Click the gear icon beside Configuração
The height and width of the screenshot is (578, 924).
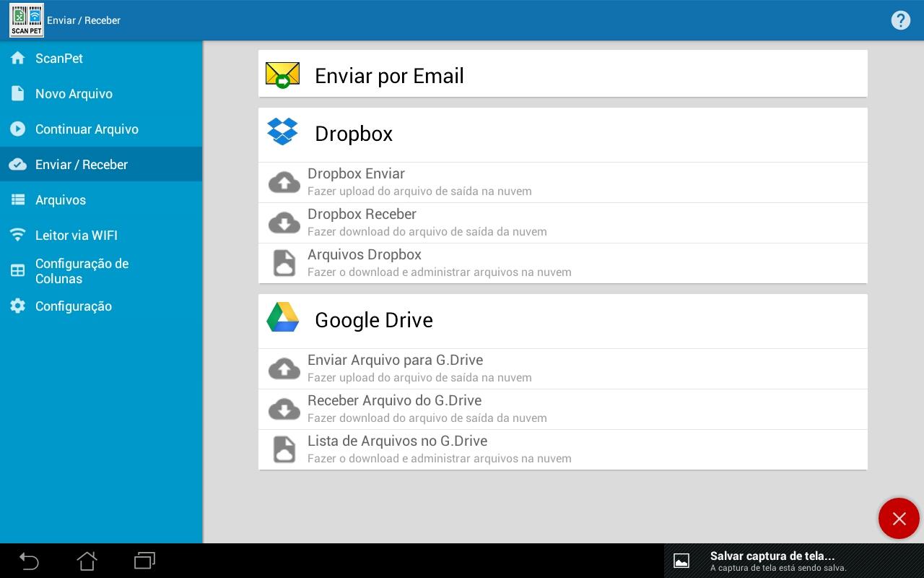point(18,306)
